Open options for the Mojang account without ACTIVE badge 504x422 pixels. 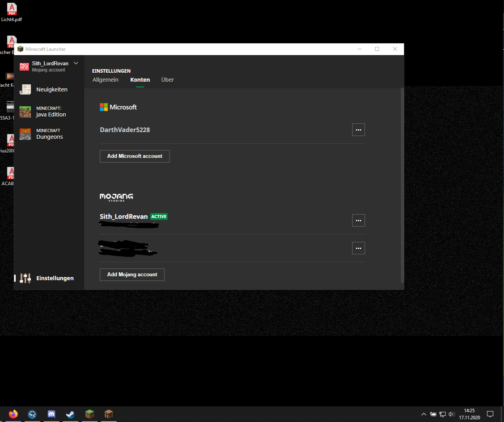(358, 248)
